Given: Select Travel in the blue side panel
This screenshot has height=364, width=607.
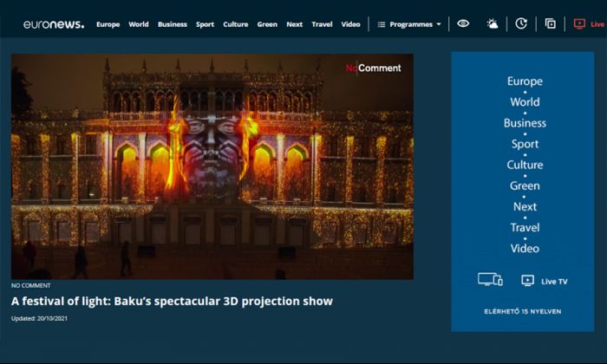Looking at the screenshot, I should (525, 227).
